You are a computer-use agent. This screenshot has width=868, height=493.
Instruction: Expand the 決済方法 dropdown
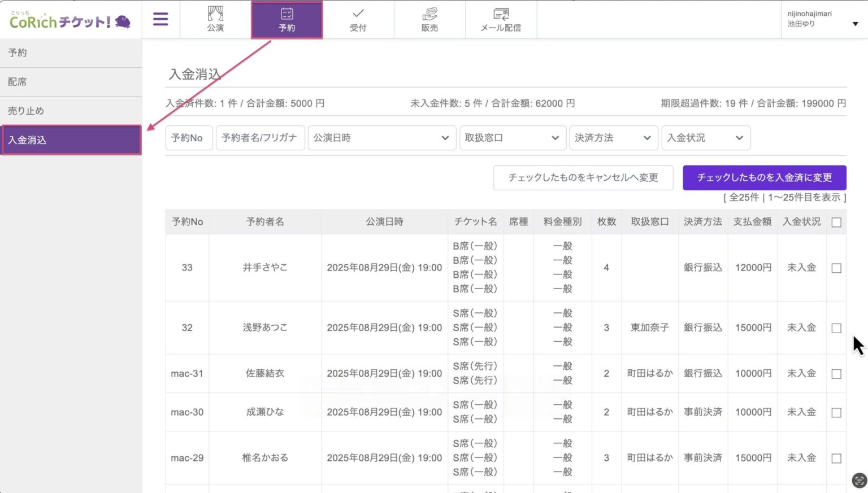613,138
